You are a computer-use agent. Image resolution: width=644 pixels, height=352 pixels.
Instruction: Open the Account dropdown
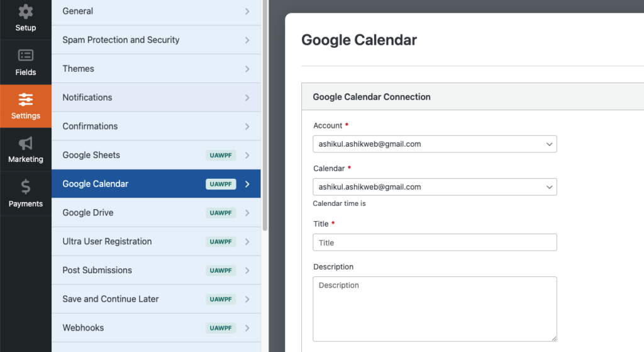coord(435,144)
